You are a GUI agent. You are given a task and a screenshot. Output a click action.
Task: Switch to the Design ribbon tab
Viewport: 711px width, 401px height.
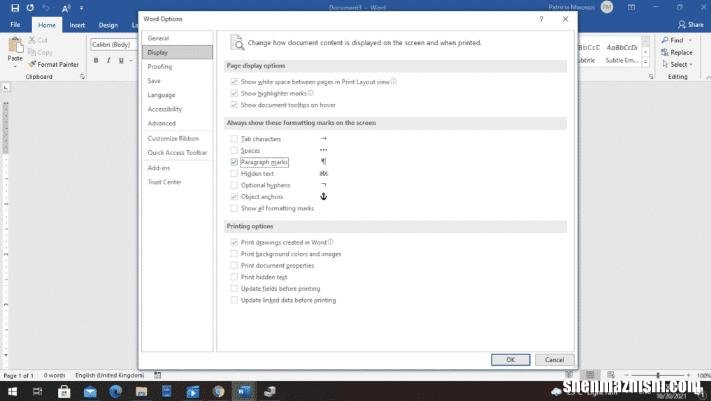(x=108, y=25)
